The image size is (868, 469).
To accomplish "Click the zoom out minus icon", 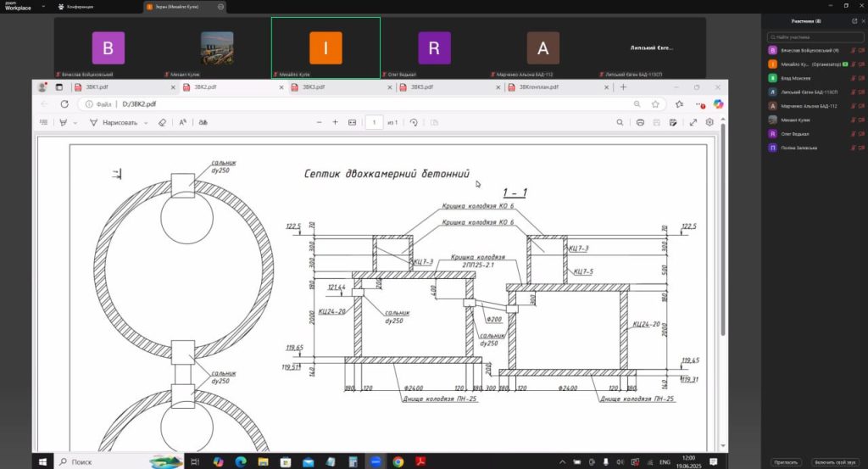I will point(319,122).
